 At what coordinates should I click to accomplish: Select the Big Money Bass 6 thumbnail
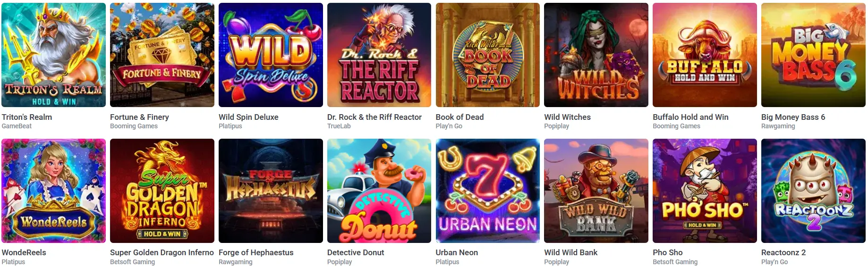pos(813,55)
